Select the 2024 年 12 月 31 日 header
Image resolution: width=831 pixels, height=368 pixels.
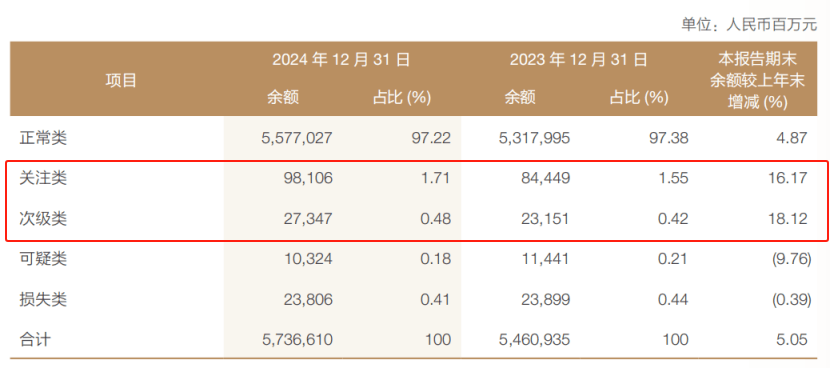coord(341,59)
